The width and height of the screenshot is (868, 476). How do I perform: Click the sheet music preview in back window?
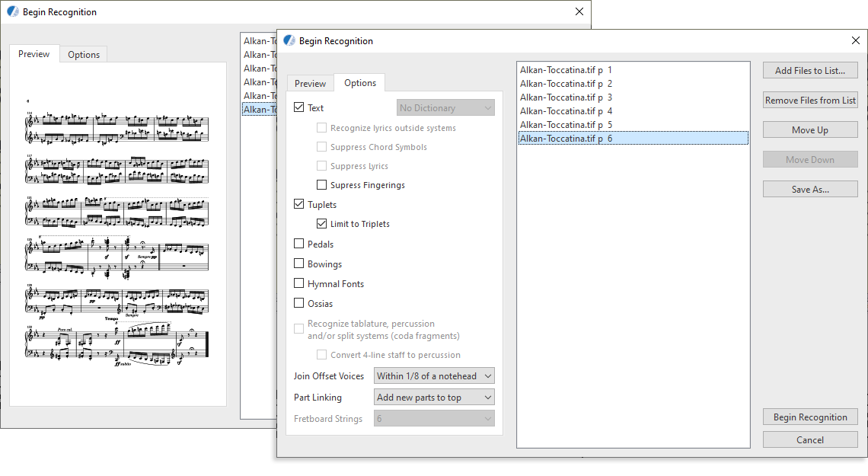click(117, 232)
